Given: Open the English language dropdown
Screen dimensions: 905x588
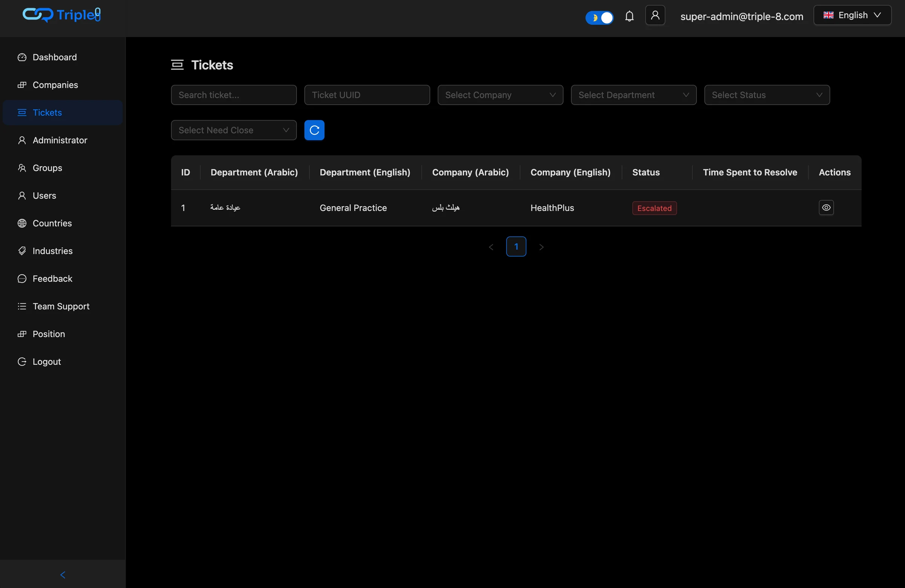Looking at the screenshot, I should [852, 15].
